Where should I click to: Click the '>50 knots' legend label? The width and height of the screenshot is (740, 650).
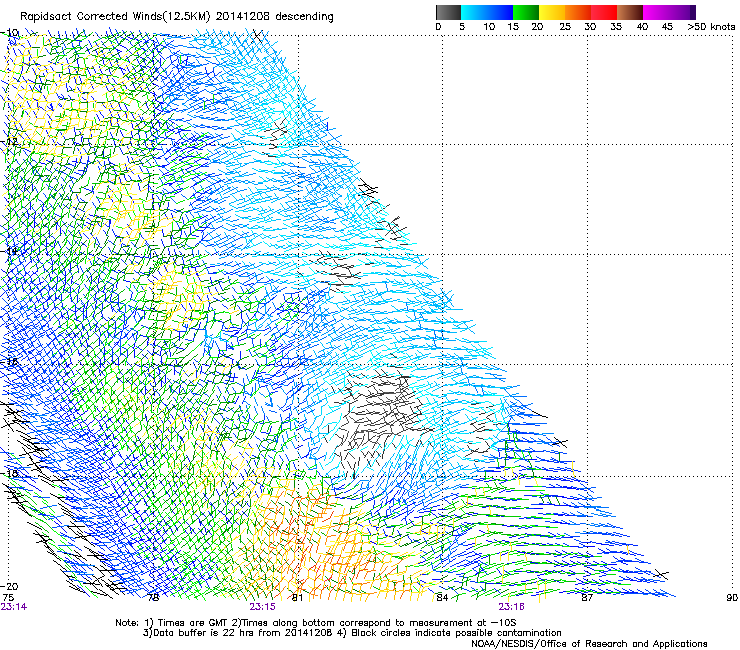click(711, 27)
